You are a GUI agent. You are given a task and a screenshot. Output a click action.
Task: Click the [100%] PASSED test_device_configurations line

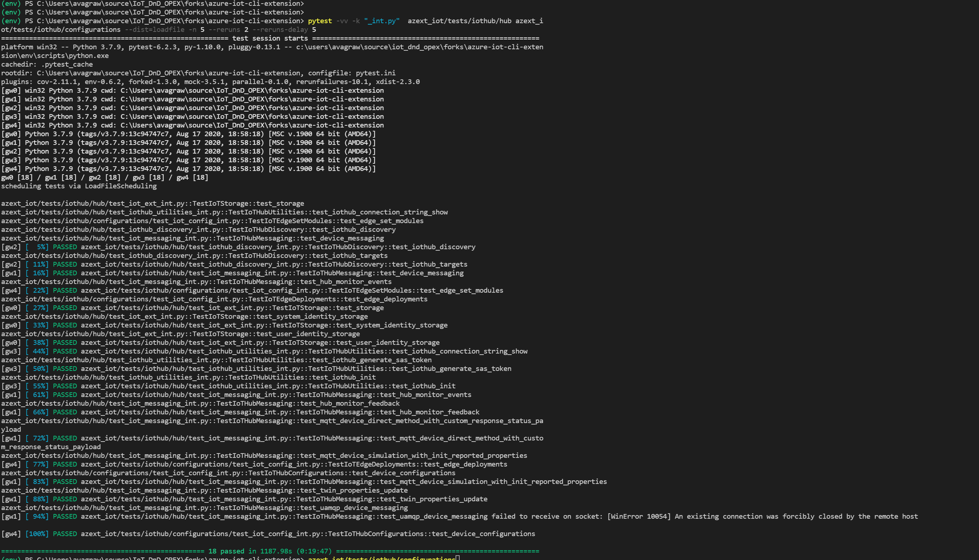[x=307, y=534]
